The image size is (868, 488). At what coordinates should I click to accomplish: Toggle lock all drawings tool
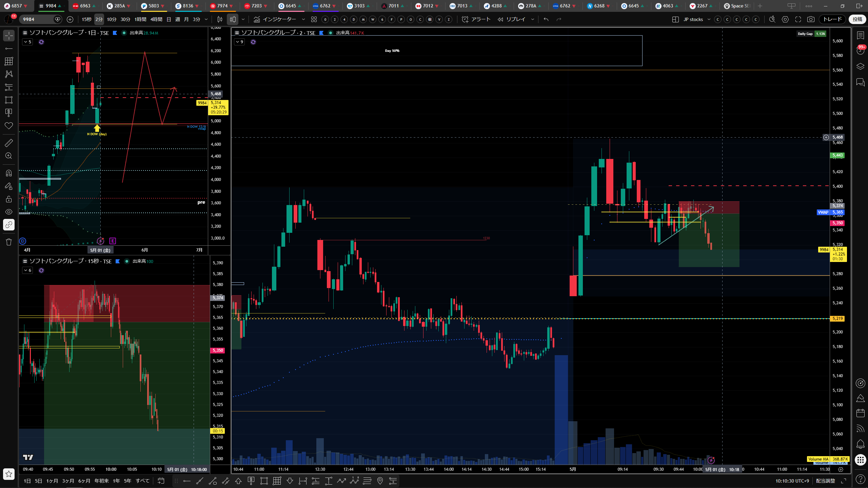click(9, 199)
